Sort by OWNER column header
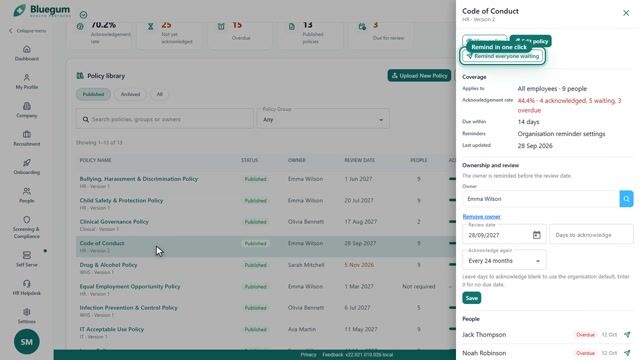The width and height of the screenshot is (640, 360). 297,160
